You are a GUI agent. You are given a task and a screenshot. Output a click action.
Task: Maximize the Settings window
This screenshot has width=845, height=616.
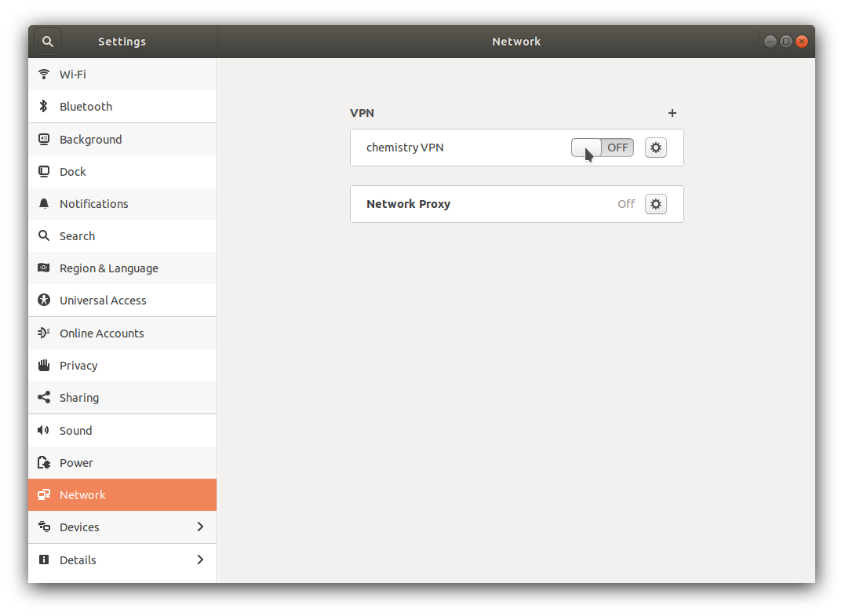tap(785, 42)
